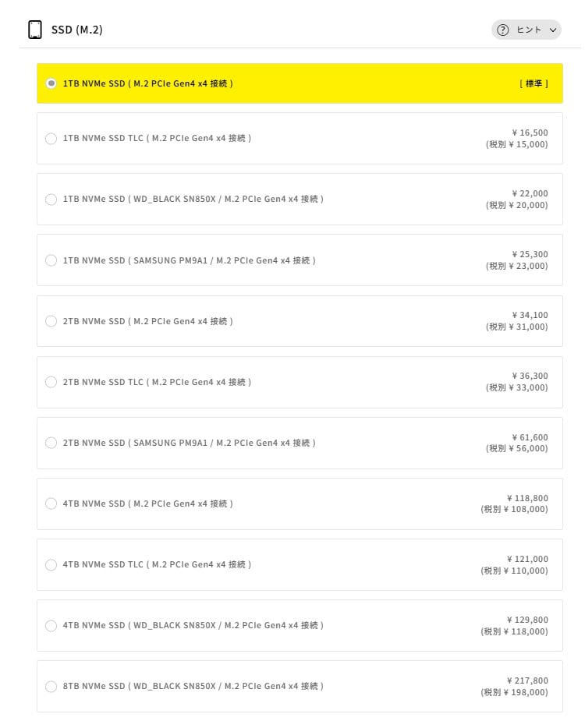The width and height of the screenshot is (585, 728).
Task: Select 4TB NVMe SSD ¥118,800 radio button
Action: pyautogui.click(x=51, y=504)
